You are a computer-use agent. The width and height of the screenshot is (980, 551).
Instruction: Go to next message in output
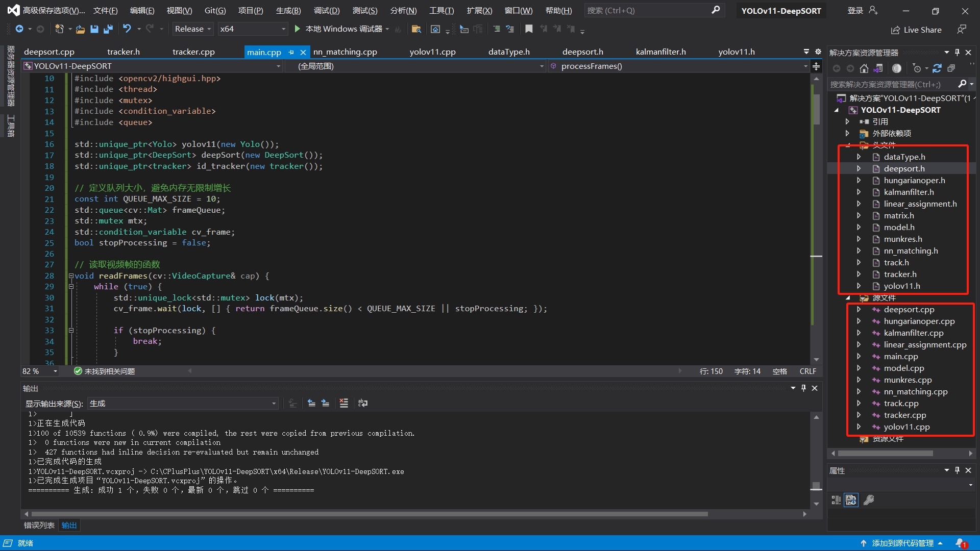[x=325, y=403]
